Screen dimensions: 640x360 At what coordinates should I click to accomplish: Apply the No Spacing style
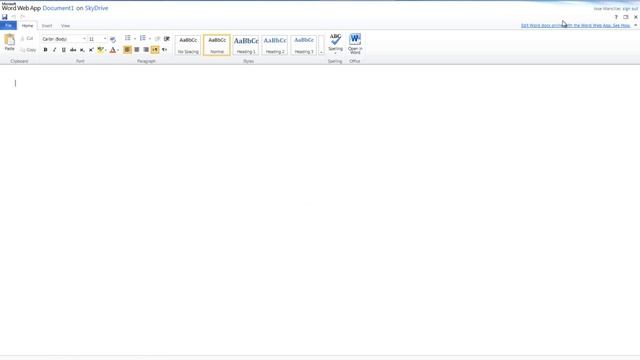tap(188, 45)
